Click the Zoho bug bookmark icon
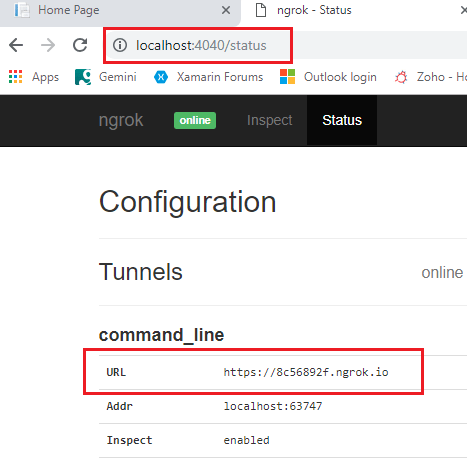This screenshot has height=463, width=467. [401, 77]
